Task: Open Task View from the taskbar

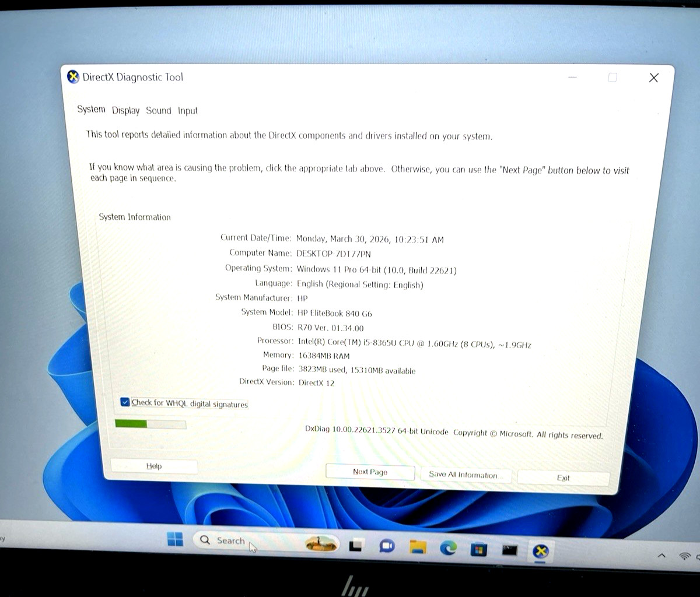Action: click(355, 546)
